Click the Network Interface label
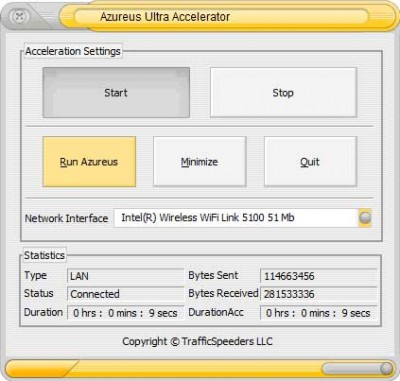 tap(66, 218)
